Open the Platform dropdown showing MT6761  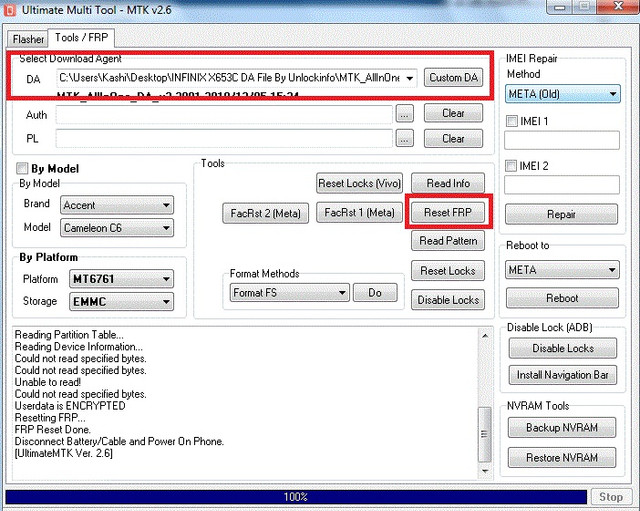tap(121, 279)
